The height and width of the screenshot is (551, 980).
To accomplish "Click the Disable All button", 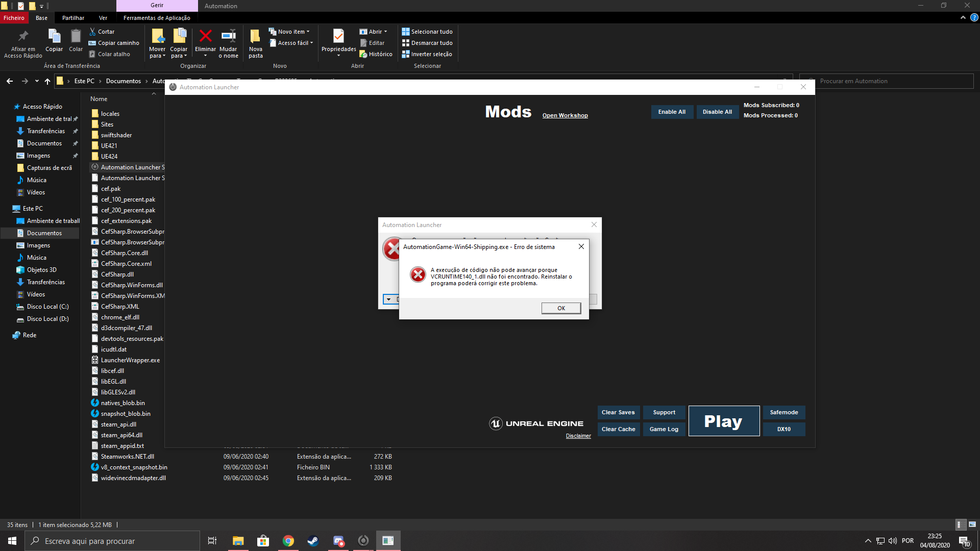I will coord(717,112).
